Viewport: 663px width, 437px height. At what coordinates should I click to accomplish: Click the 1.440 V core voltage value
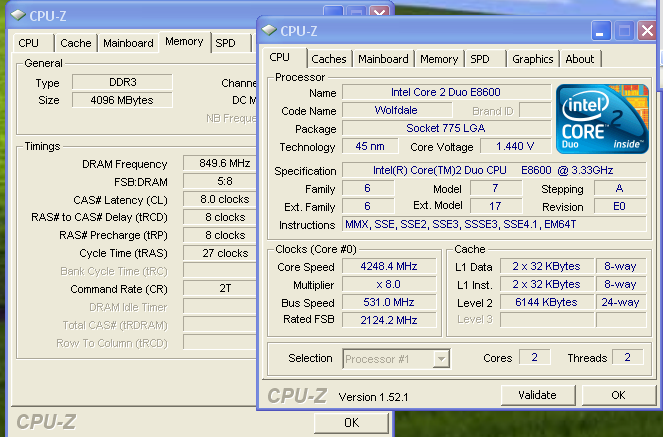pyautogui.click(x=515, y=146)
